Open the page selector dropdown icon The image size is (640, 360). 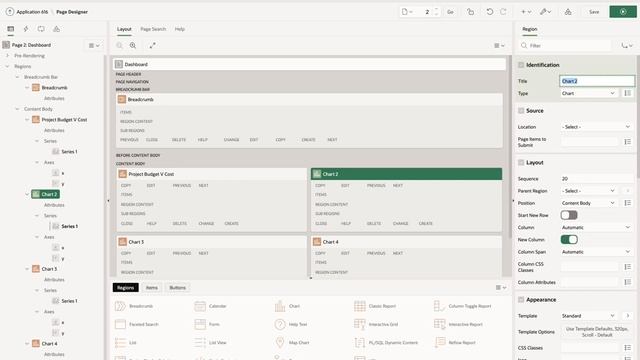[x=407, y=12]
